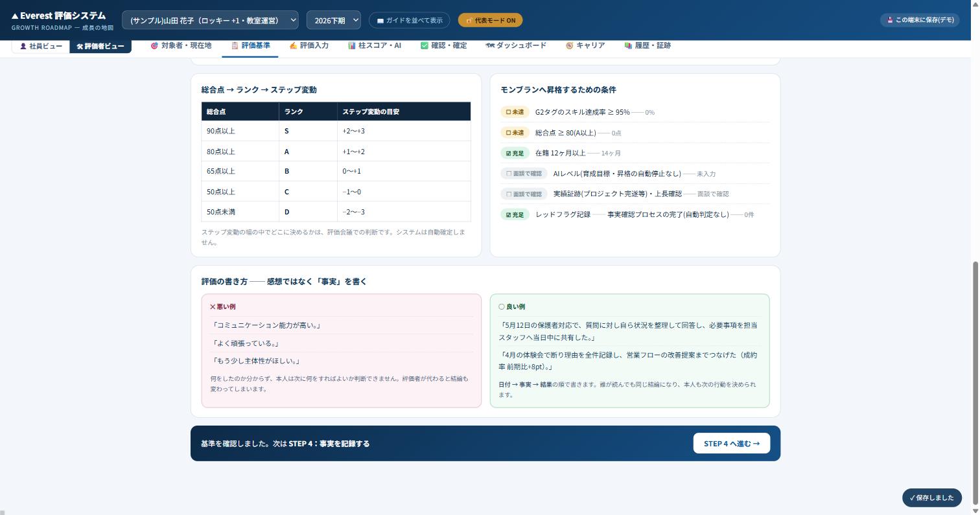Viewport: 980px width, 515px height.
Task: Click rank A cell
Action: 309,151
